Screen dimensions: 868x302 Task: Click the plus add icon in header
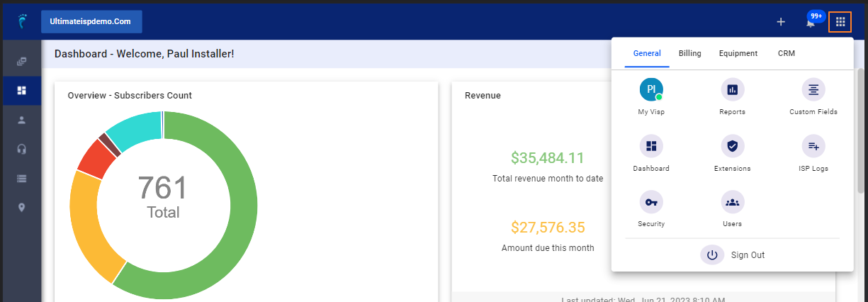tap(781, 21)
